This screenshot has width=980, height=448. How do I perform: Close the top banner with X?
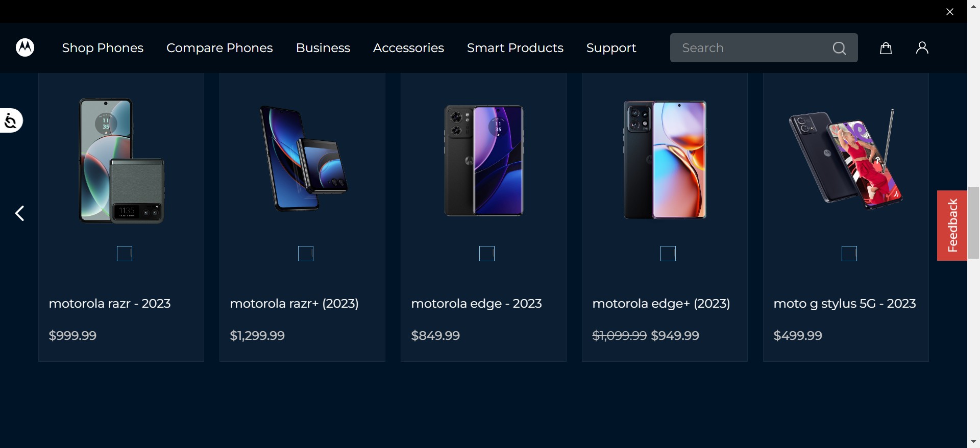pyautogui.click(x=949, y=12)
